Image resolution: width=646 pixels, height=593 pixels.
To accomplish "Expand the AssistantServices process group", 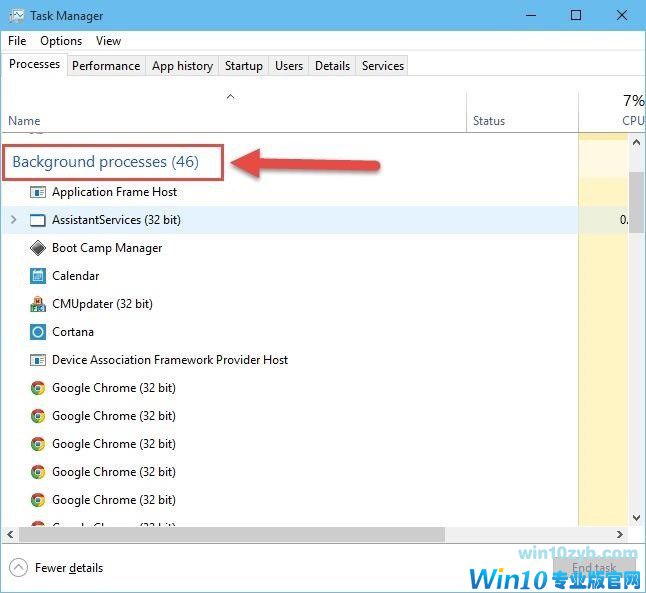I will [x=13, y=220].
